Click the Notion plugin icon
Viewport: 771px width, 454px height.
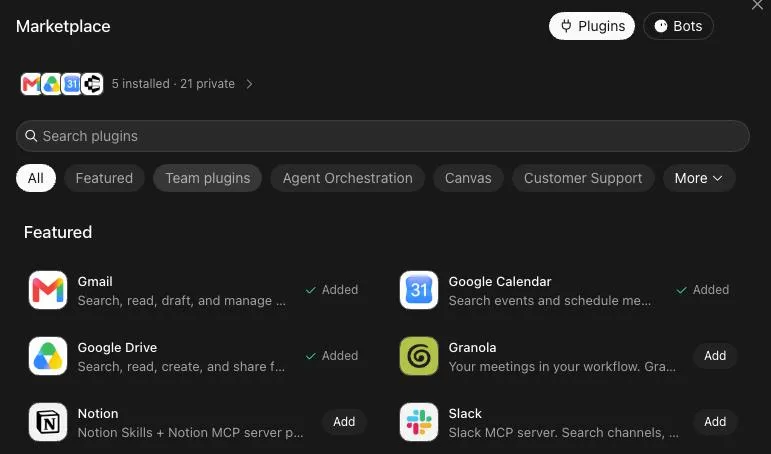pyautogui.click(x=48, y=422)
